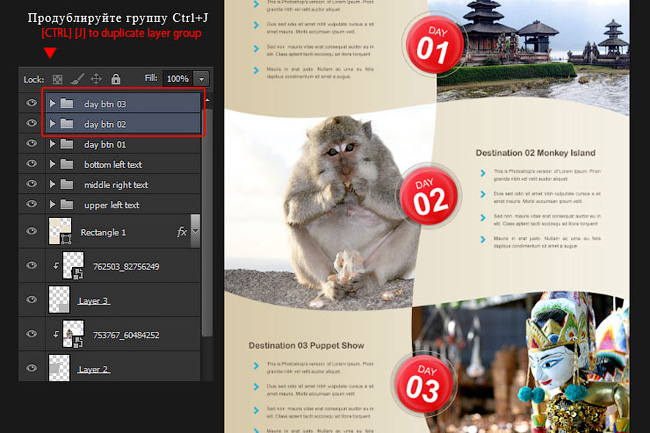Expand the day btn 02 group triangle
Viewport: 650px width, 433px height.
click(x=52, y=123)
